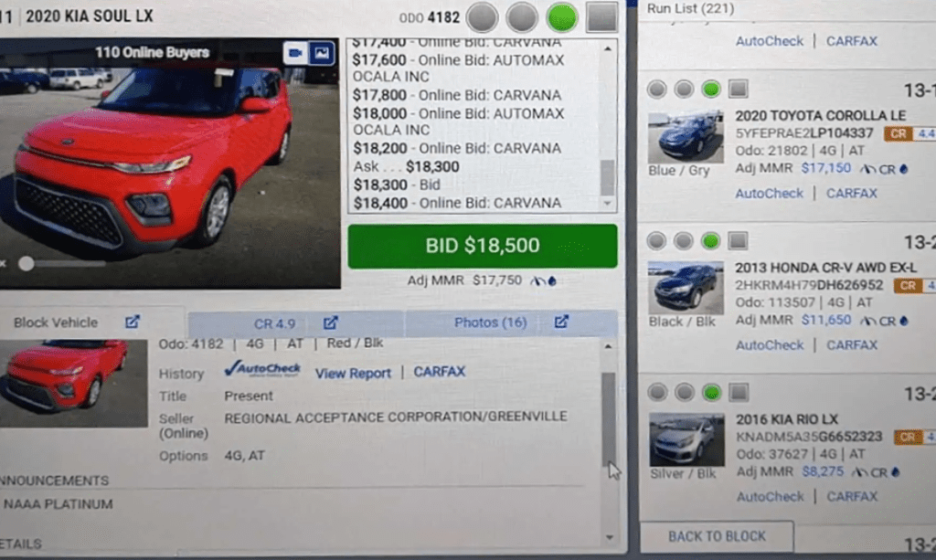This screenshot has width=936, height=560.
Task: Click the 2016 Kia Rio LX thumbnail
Action: [x=686, y=439]
